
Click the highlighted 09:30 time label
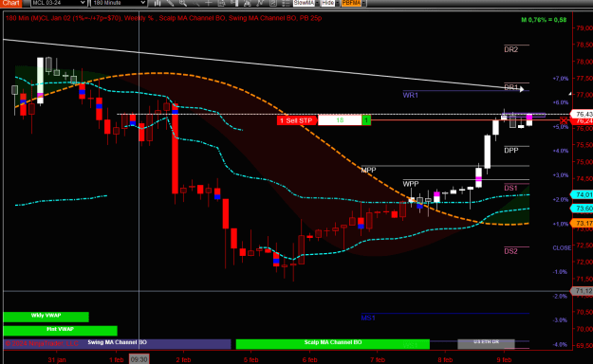coord(139,359)
